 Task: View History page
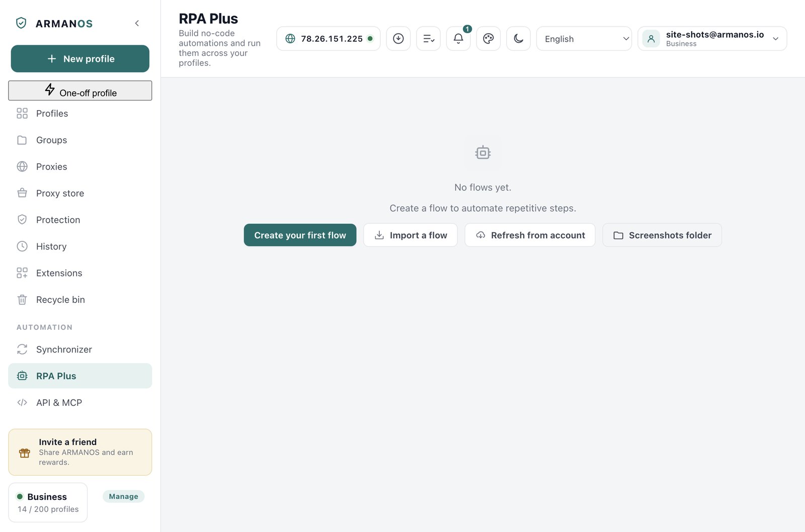tap(80, 247)
